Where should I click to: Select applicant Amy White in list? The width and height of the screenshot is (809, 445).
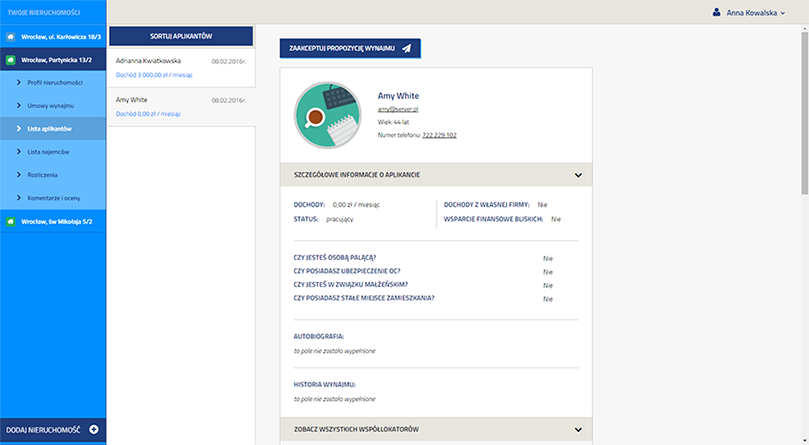pyautogui.click(x=182, y=107)
